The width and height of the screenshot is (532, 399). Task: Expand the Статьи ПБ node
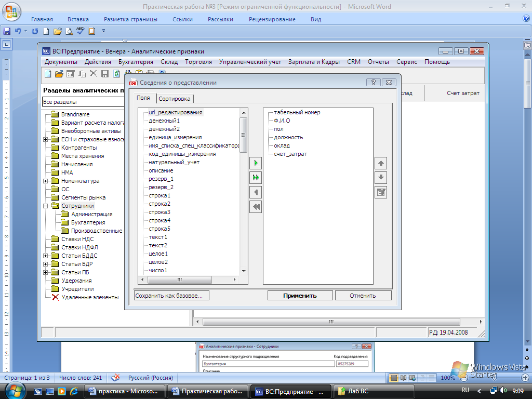[x=46, y=272]
